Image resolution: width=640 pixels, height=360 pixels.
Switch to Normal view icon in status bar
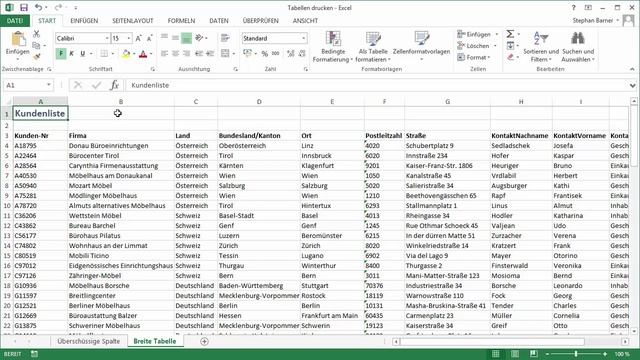(496, 353)
